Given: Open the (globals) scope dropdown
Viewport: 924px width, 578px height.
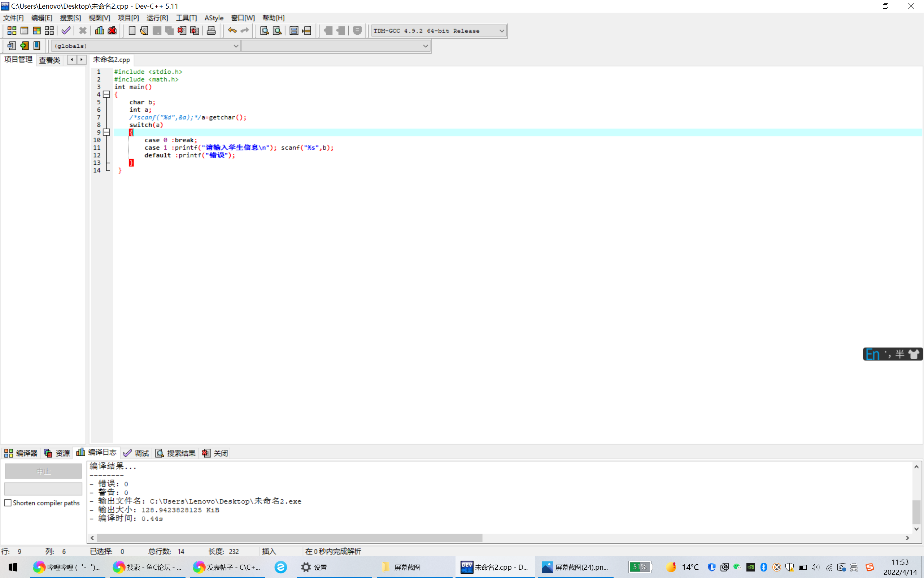Looking at the screenshot, I should tap(145, 46).
